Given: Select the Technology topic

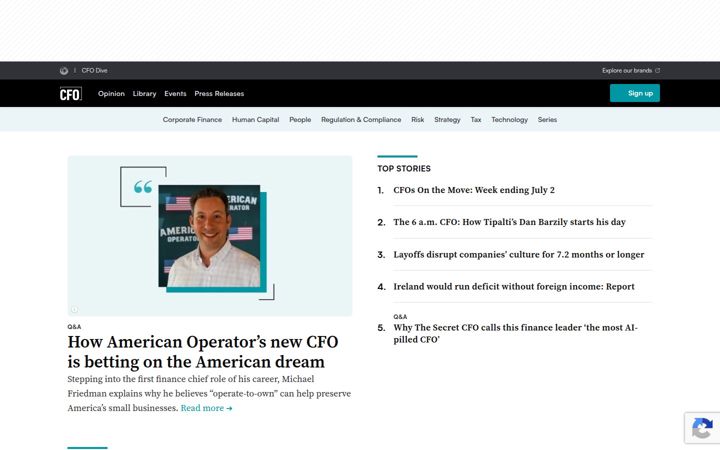Looking at the screenshot, I should (x=509, y=119).
